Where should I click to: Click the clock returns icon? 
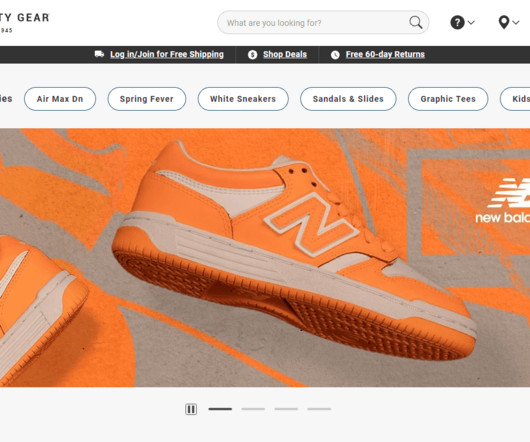pyautogui.click(x=335, y=55)
